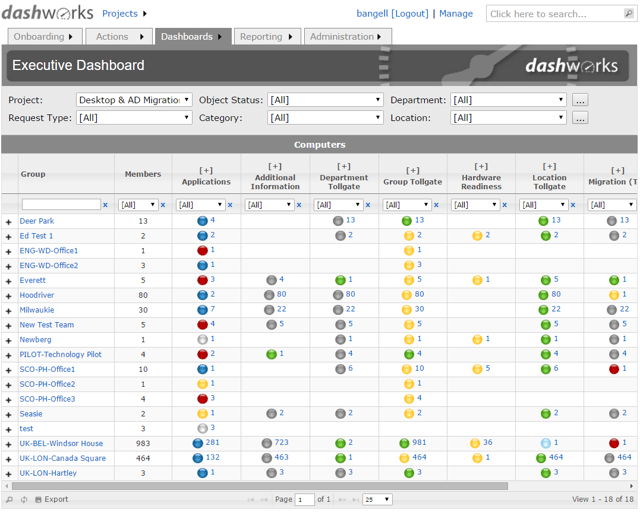Click the Manage link
This screenshot has width=640, height=519.
click(456, 13)
